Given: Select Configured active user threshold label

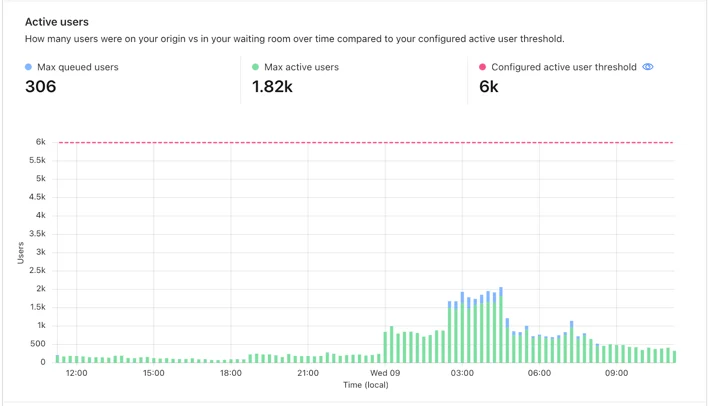Looking at the screenshot, I should [564, 67].
